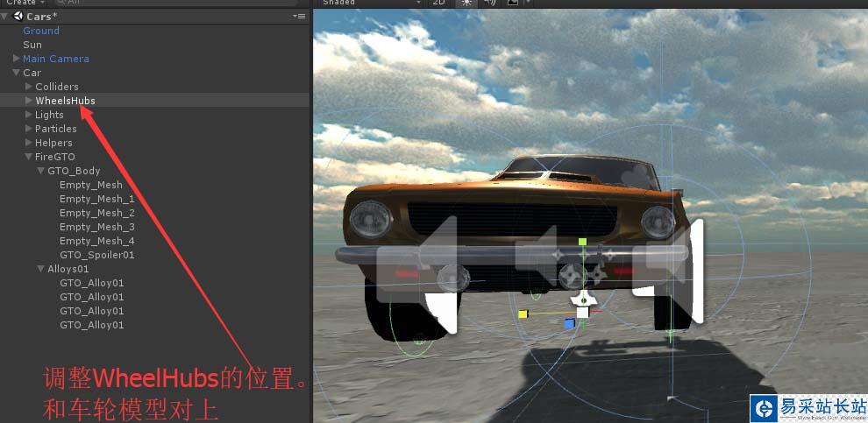Click the Unity logo beside Cars scene
Screen dimensions: 868x423
(x=18, y=16)
